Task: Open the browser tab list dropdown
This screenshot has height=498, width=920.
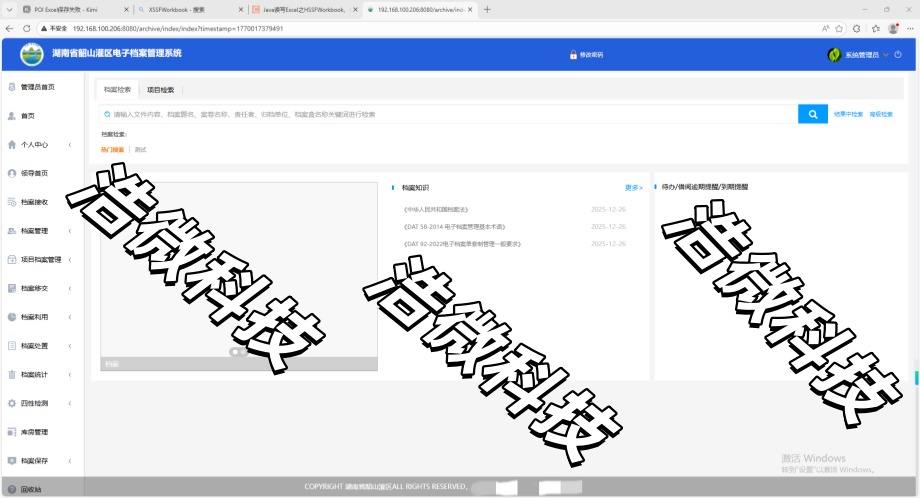Action: 9,9
